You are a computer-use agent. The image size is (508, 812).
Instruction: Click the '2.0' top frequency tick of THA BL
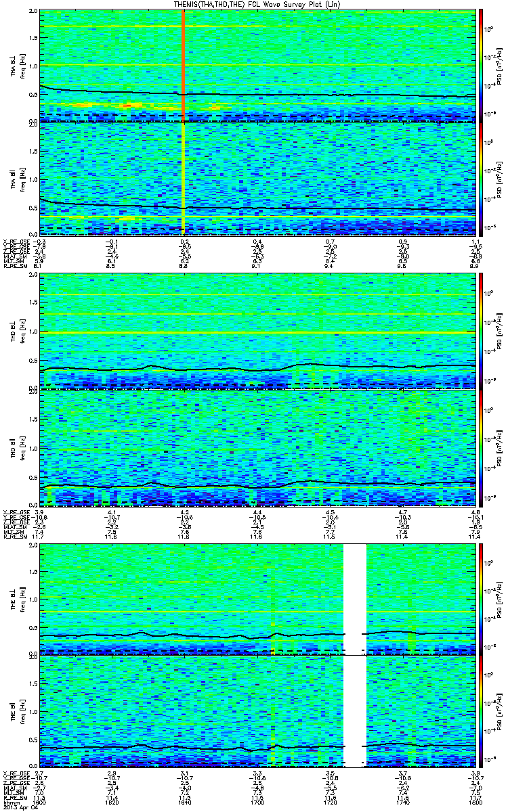tap(34, 12)
